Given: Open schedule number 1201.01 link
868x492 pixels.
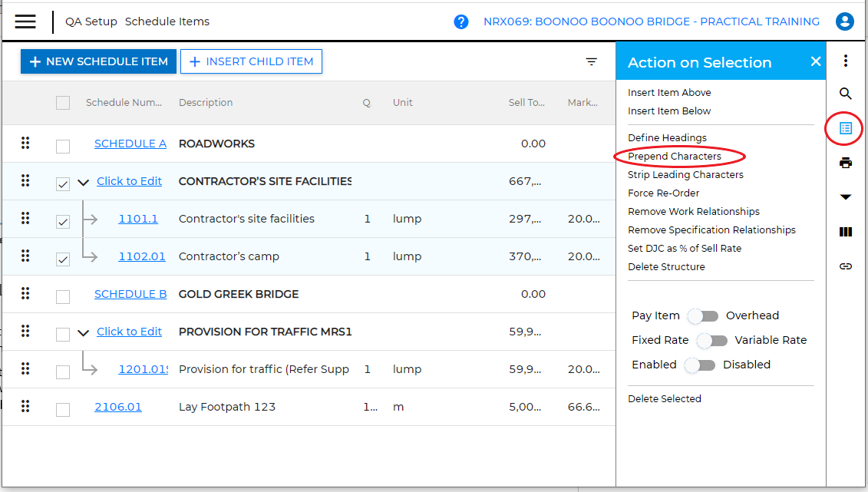Looking at the screenshot, I should [x=143, y=369].
